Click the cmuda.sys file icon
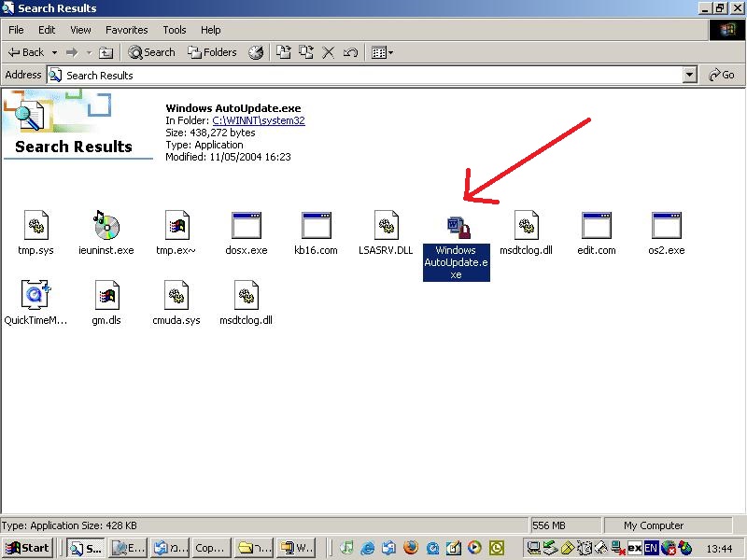747x560 pixels. pos(176,295)
